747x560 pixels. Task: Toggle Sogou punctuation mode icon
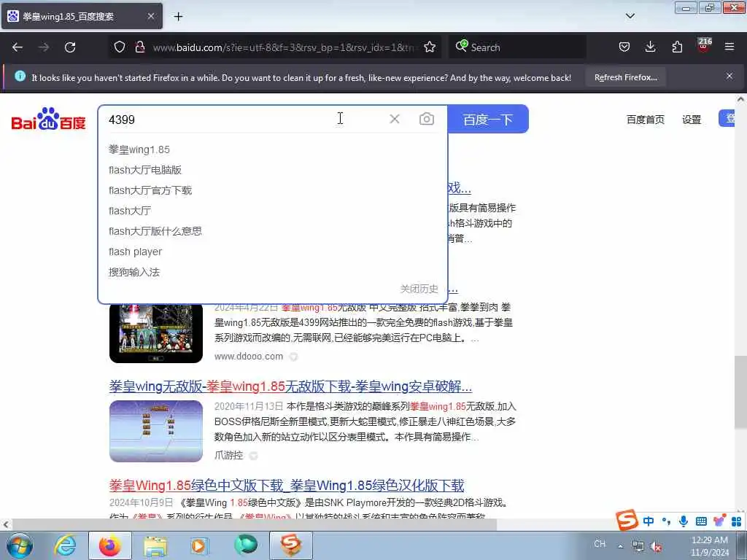click(x=666, y=521)
